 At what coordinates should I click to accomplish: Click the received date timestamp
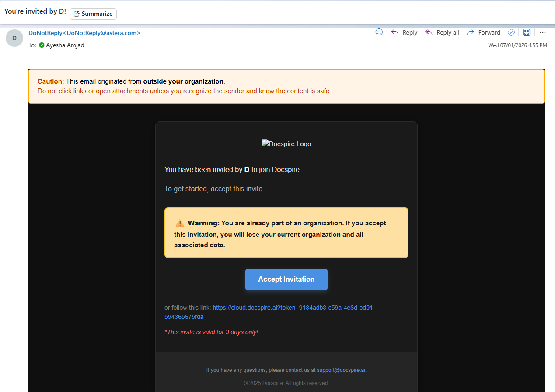517,45
